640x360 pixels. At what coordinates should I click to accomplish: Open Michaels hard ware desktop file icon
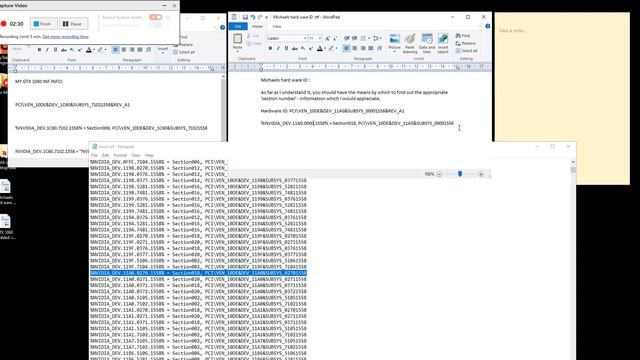[6, 192]
